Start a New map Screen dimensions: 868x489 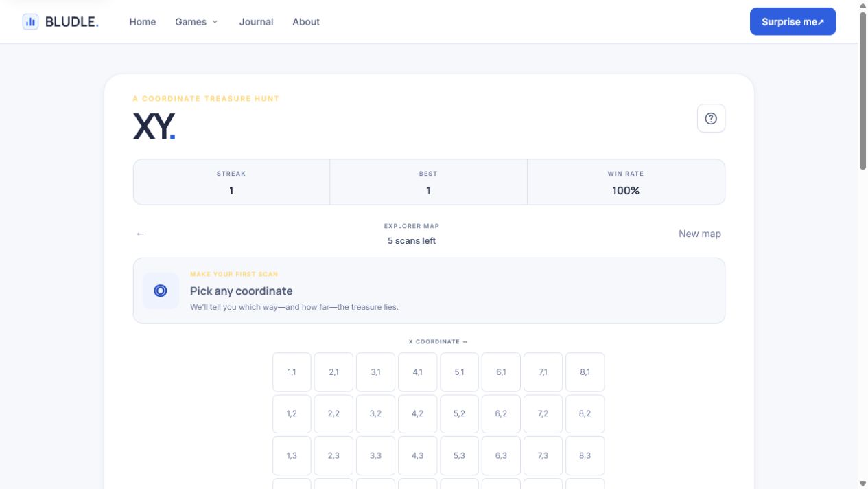pos(700,234)
